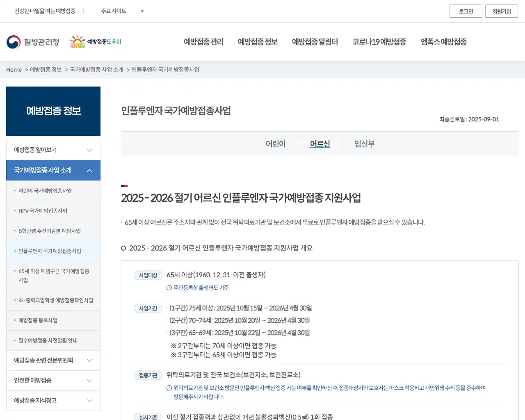Expand the 예방접종 관련 전문위원회 menu

pos(53,360)
